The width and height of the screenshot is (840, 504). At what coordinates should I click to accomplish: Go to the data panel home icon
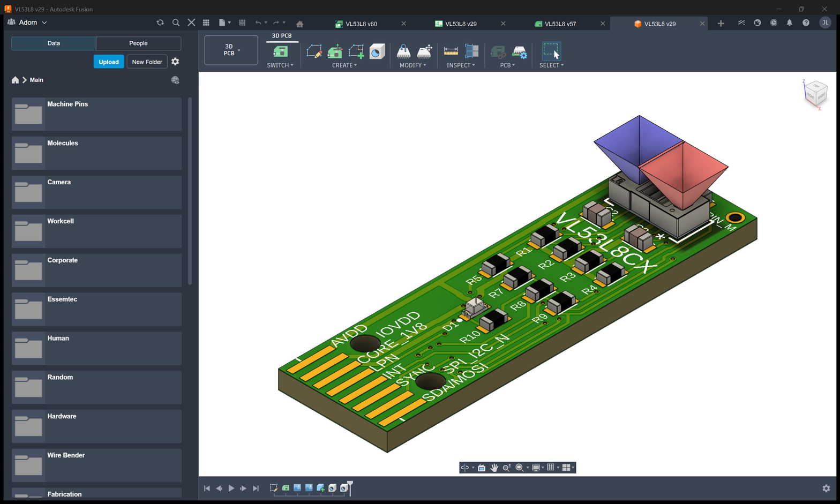point(15,80)
